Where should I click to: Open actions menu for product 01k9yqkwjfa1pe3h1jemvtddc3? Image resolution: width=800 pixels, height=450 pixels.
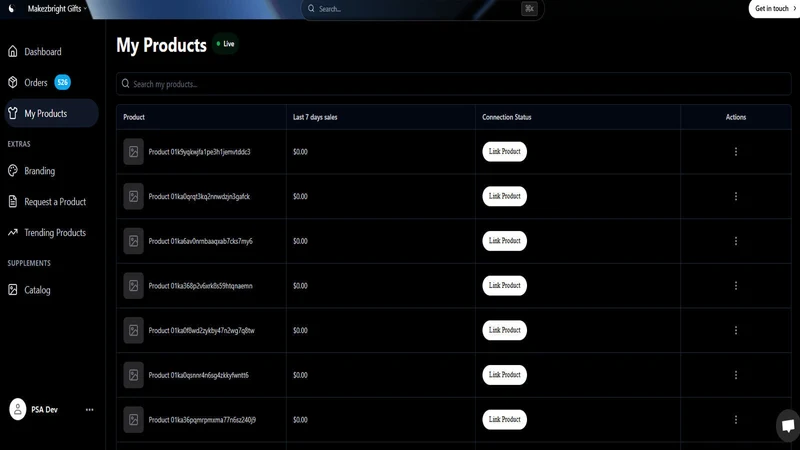[x=736, y=152]
